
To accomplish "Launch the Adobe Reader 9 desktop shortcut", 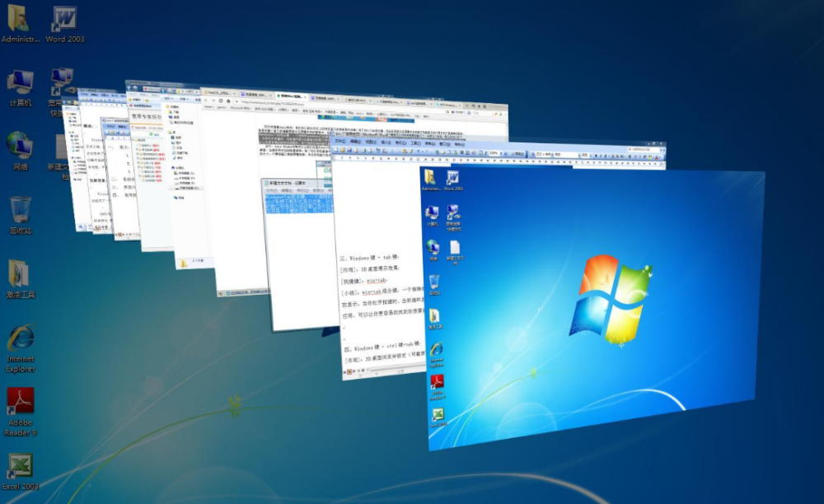I will coord(20,412).
